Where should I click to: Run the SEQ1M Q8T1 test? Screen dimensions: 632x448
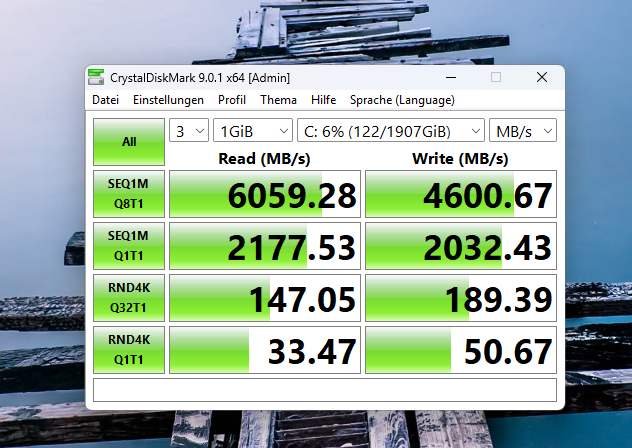coord(129,194)
